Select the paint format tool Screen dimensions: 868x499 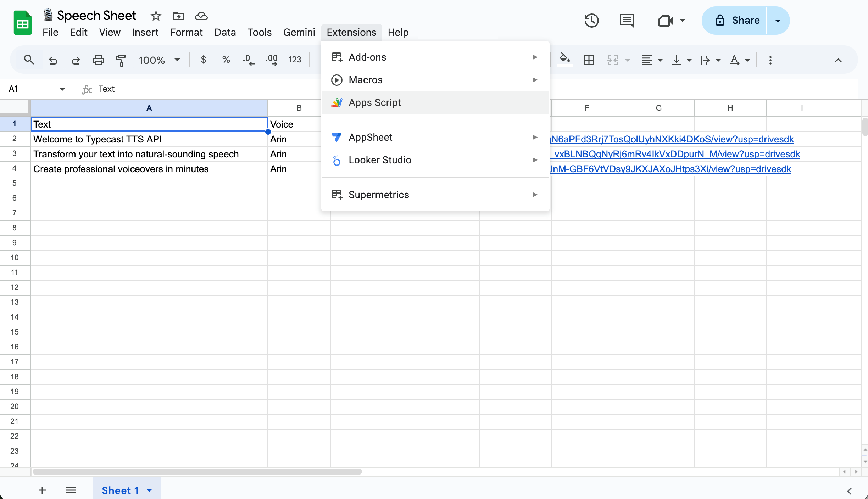tap(121, 60)
